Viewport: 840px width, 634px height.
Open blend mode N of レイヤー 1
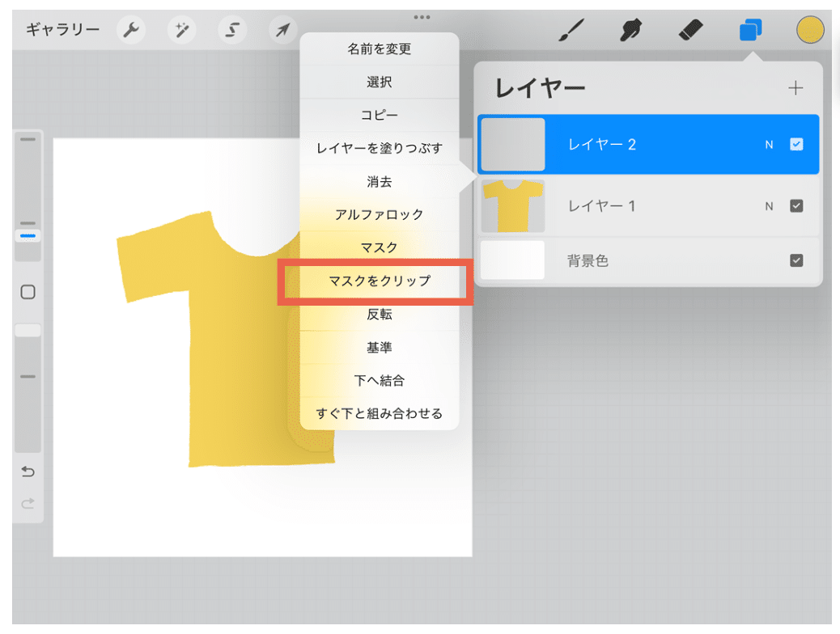769,207
